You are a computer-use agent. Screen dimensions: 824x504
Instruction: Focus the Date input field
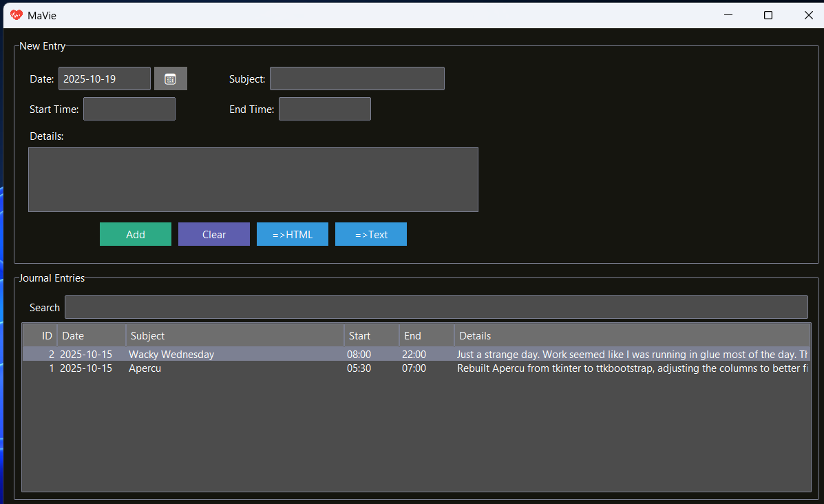[105, 78]
